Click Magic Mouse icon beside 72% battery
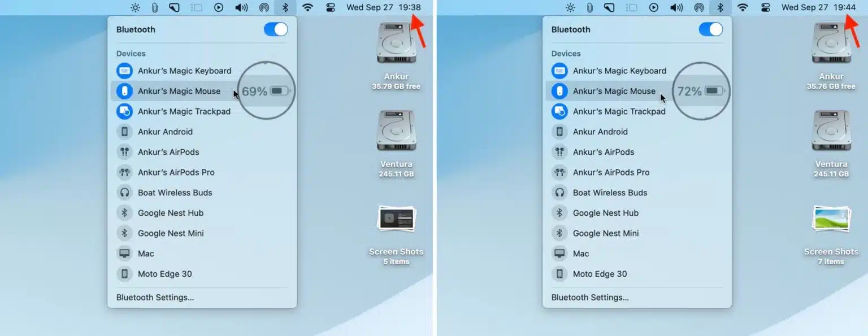Viewport: 868px width, 336px height. (559, 91)
